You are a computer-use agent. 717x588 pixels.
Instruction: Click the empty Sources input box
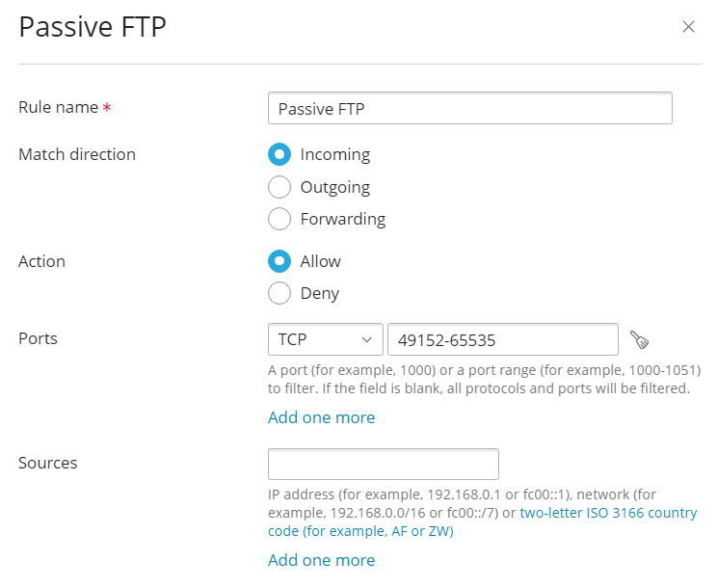(383, 464)
